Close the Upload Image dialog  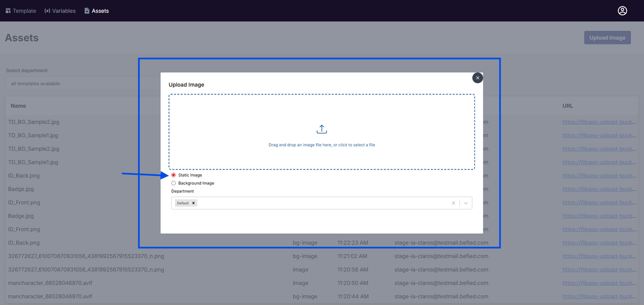(x=478, y=78)
